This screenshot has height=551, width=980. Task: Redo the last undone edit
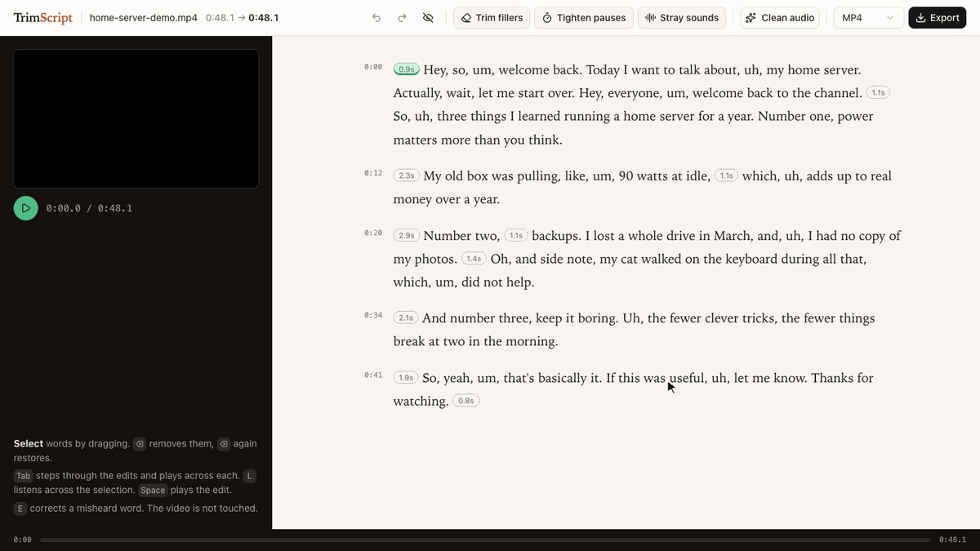click(402, 18)
